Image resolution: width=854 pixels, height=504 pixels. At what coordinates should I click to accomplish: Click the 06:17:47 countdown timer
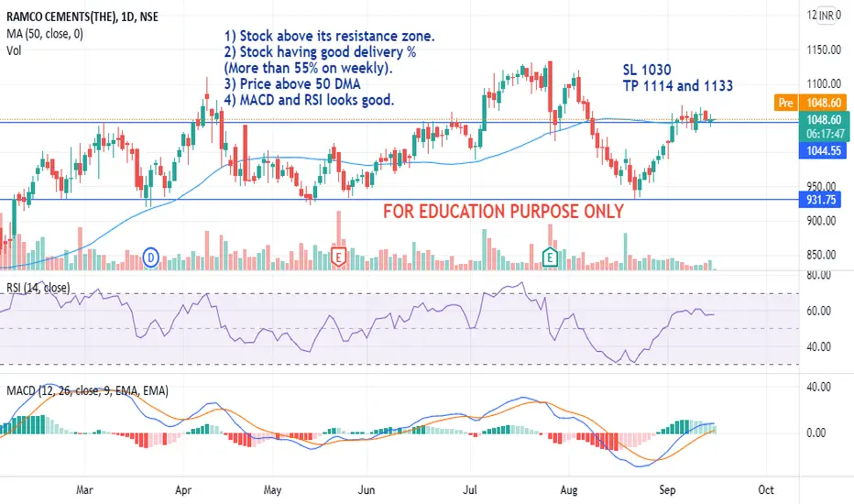(824, 134)
